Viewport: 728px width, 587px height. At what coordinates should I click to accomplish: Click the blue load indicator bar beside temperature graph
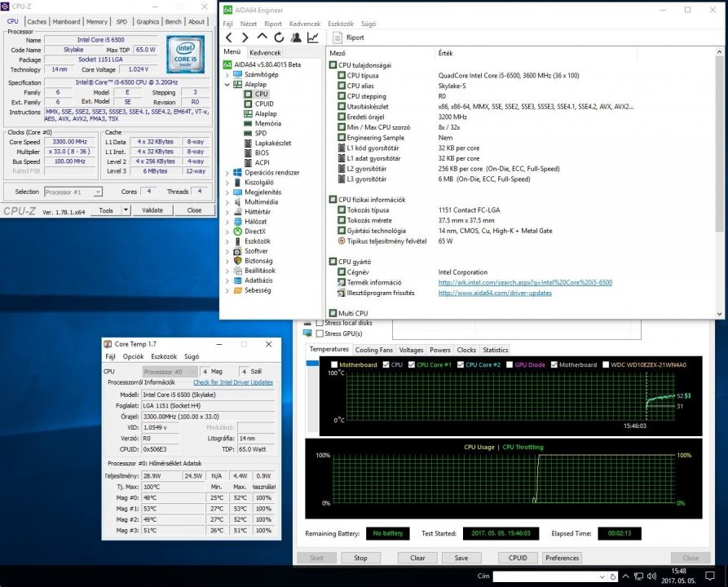[312, 363]
